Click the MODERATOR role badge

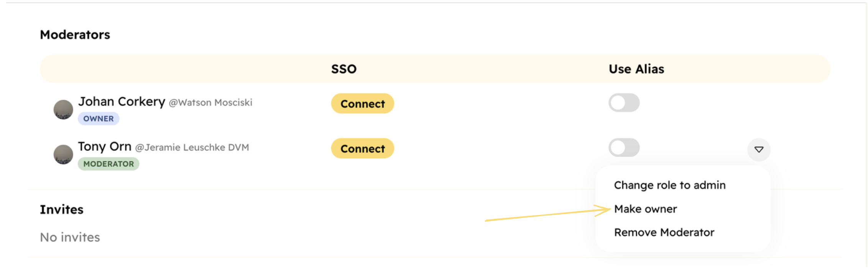coord(108,164)
